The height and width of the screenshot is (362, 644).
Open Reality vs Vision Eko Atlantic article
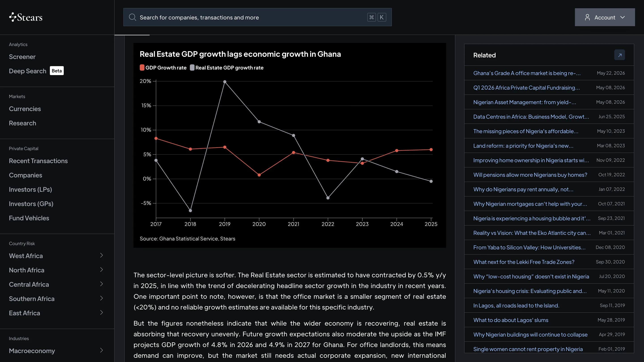pyautogui.click(x=532, y=233)
